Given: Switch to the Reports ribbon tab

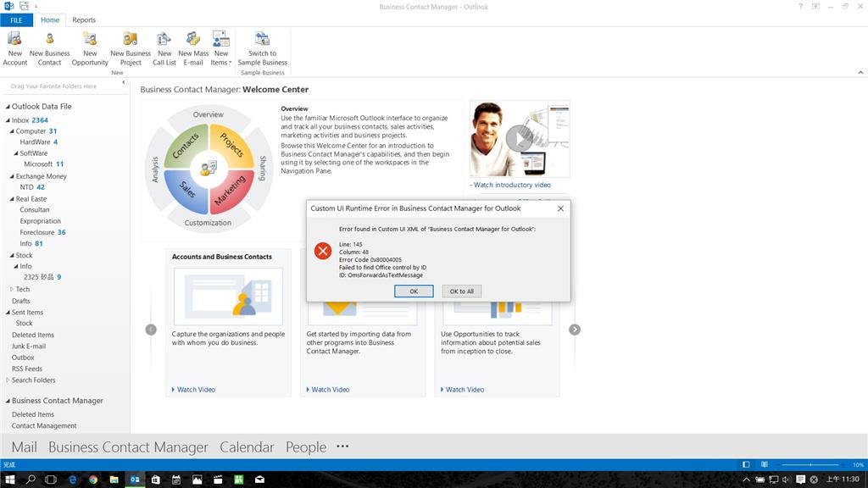Looking at the screenshot, I should 84,20.
